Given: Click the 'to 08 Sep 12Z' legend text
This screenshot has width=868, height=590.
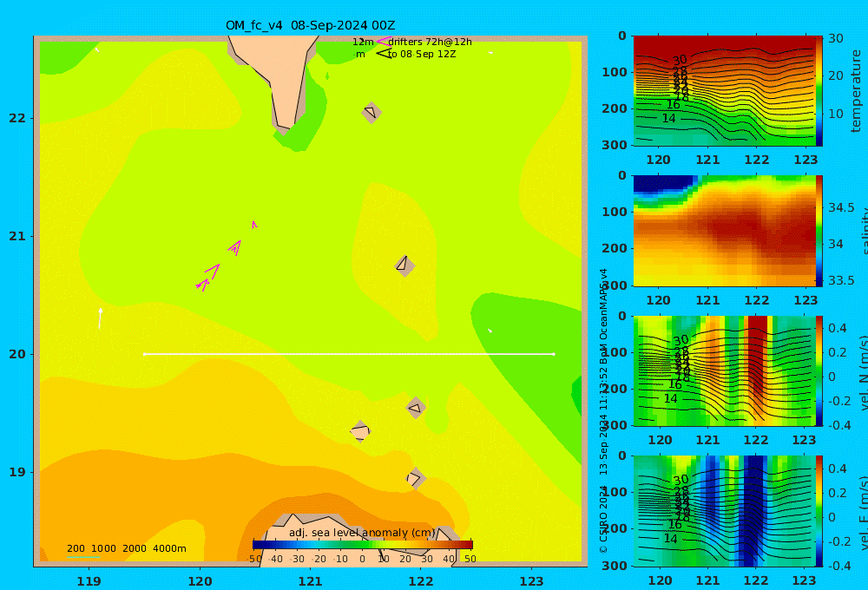Looking at the screenshot, I should (422, 54).
